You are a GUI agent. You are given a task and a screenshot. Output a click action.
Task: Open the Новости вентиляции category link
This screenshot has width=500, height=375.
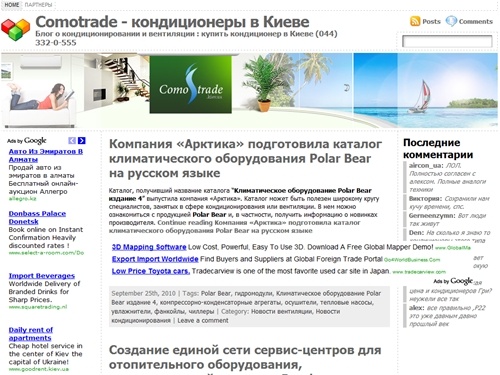pos(281,311)
